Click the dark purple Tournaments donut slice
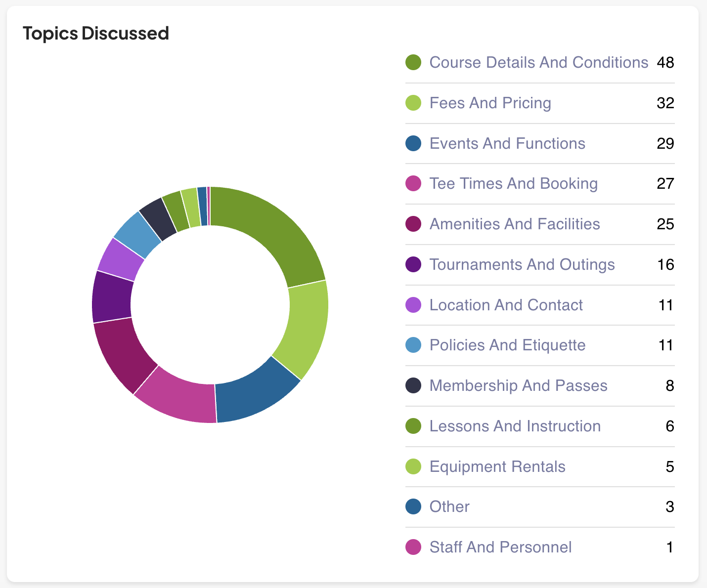The width and height of the screenshot is (707, 588). tap(112, 296)
